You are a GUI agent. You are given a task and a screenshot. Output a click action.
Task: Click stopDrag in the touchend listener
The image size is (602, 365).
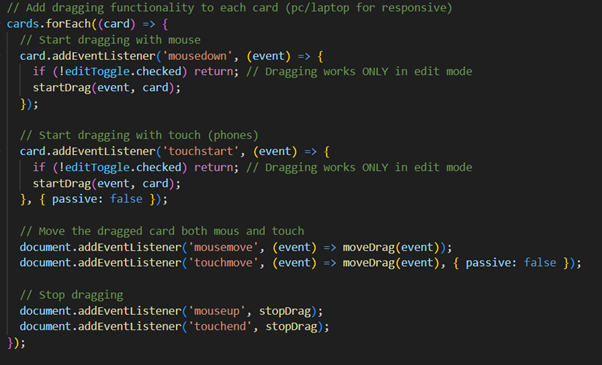click(291, 327)
